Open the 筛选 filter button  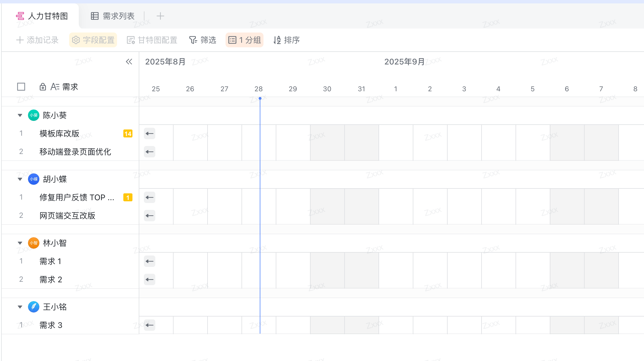click(x=203, y=40)
